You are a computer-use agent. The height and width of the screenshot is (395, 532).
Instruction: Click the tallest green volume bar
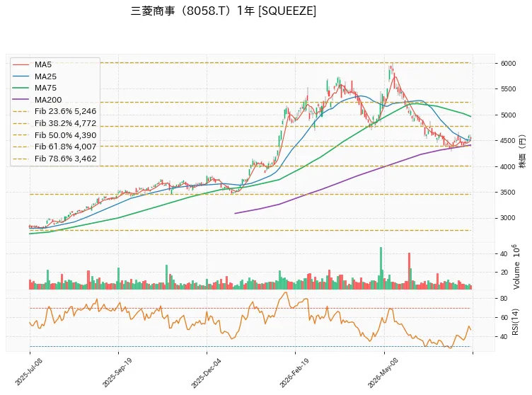(x=381, y=268)
